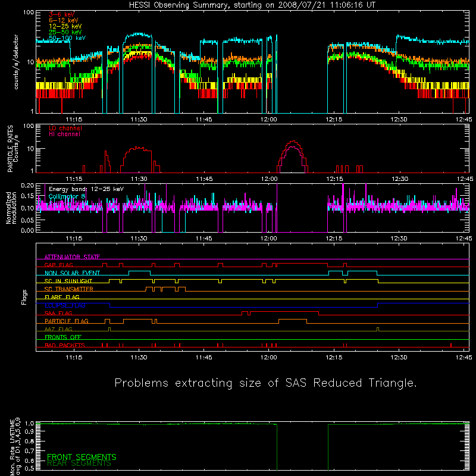Click the SC_IN_SUNLIGHT flag label
The height and width of the screenshot is (476, 476).
pos(68,281)
